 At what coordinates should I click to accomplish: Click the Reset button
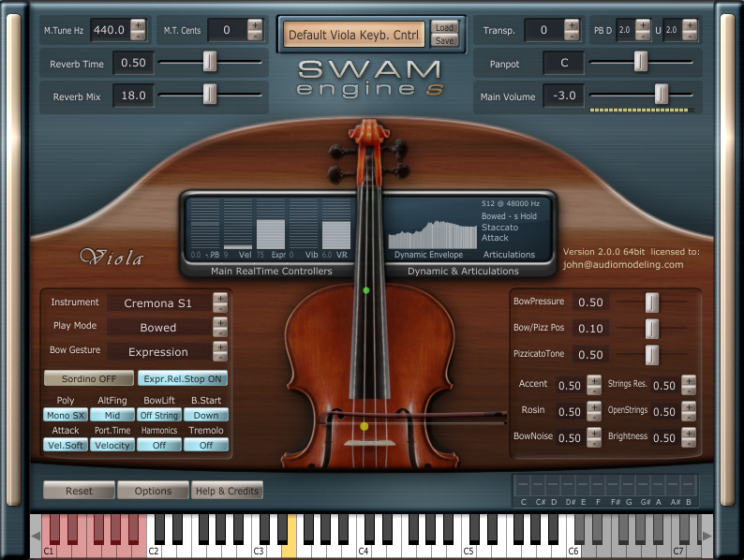coord(79,491)
